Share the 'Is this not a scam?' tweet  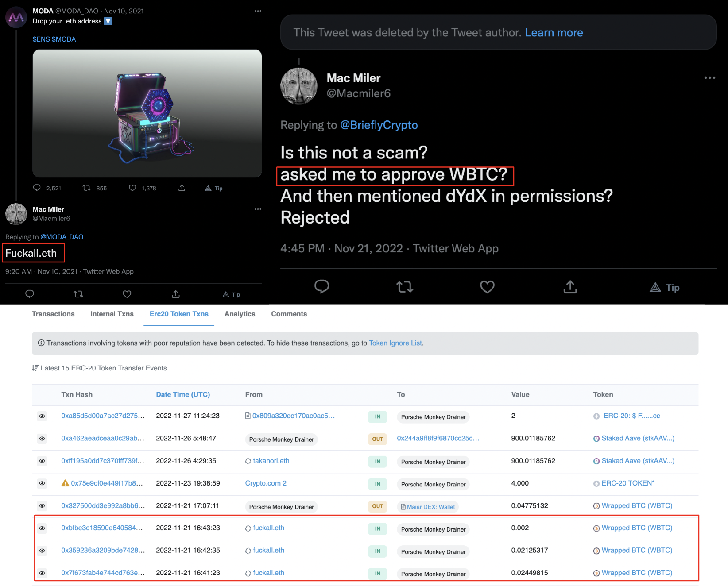pyautogui.click(x=570, y=287)
